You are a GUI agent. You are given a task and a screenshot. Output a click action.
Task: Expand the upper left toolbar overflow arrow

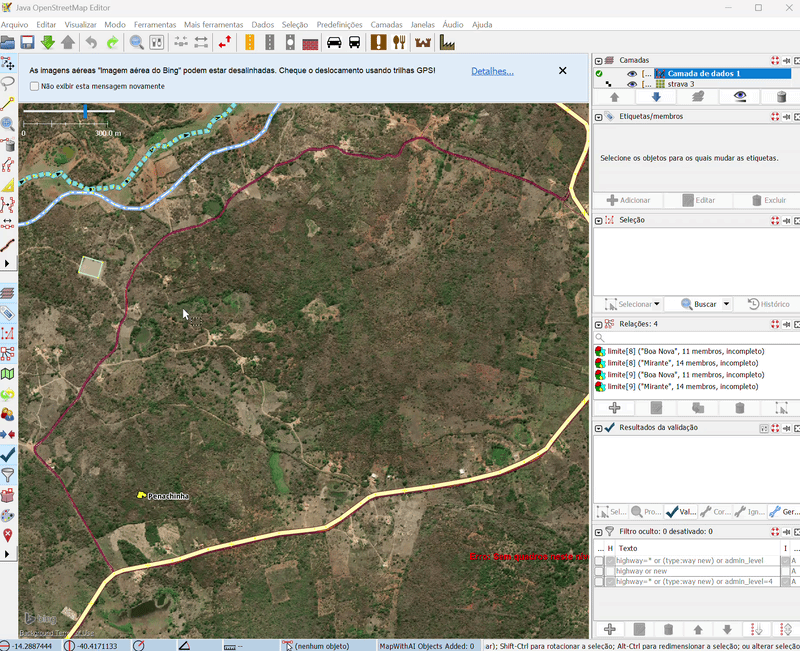(7, 264)
